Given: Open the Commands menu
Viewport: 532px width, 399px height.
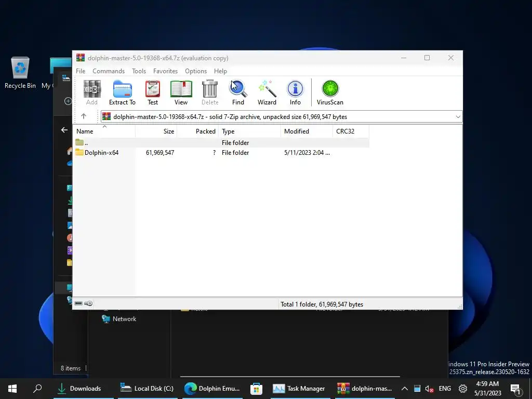Looking at the screenshot, I should coord(109,71).
